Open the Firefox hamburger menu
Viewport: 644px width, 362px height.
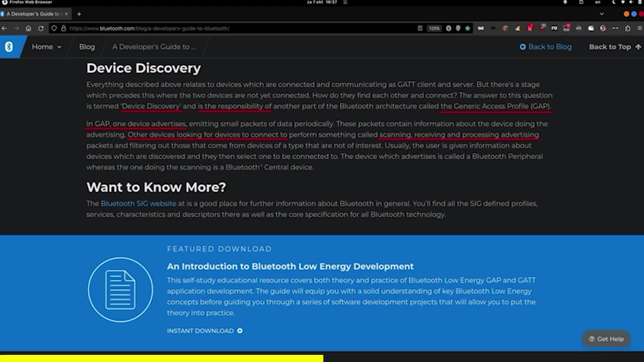[x=639, y=28]
